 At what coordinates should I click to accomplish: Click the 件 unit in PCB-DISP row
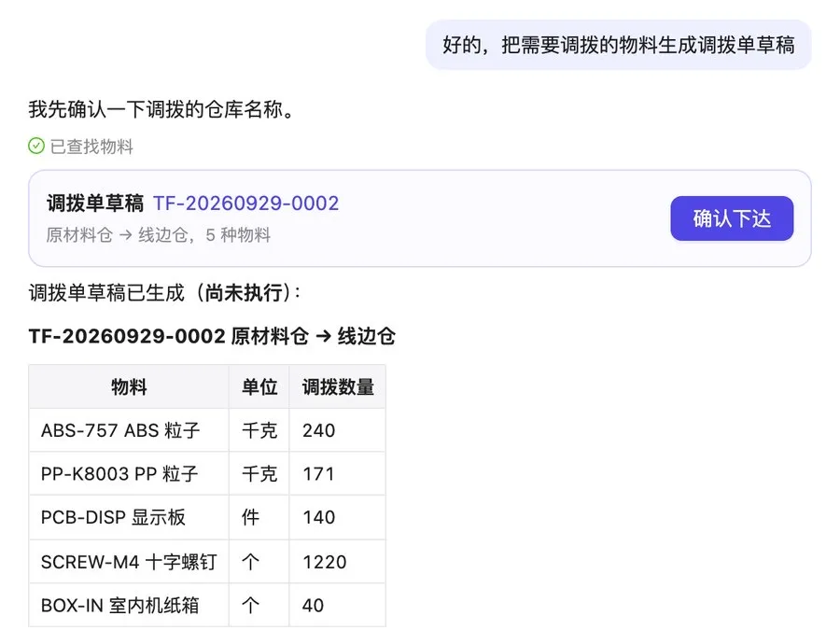tap(250, 517)
